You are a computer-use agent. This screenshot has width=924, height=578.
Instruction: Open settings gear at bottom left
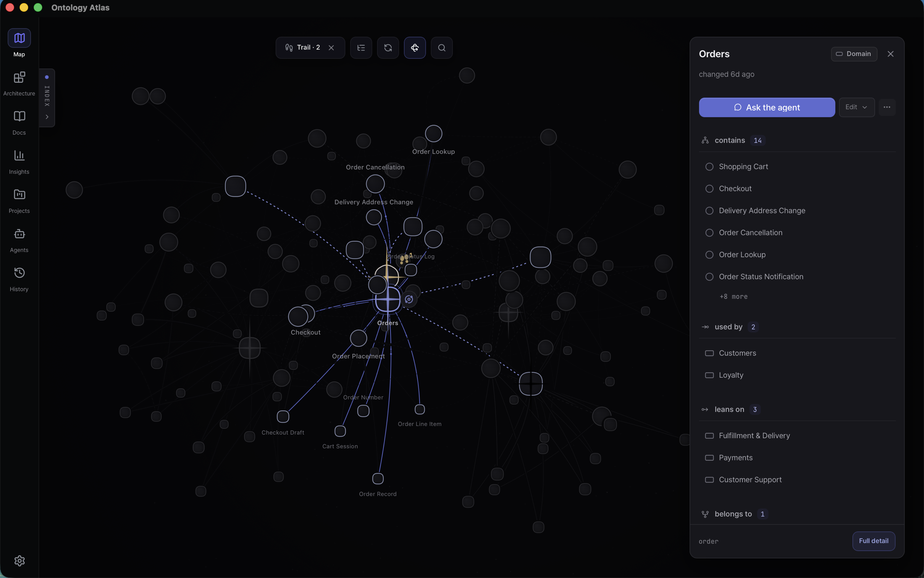coord(19,560)
